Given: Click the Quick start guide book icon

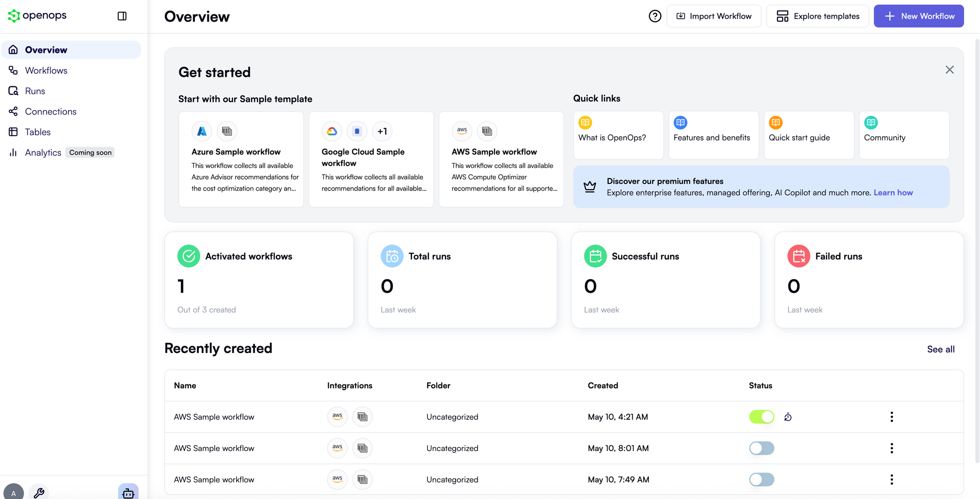Looking at the screenshot, I should pos(776,122).
